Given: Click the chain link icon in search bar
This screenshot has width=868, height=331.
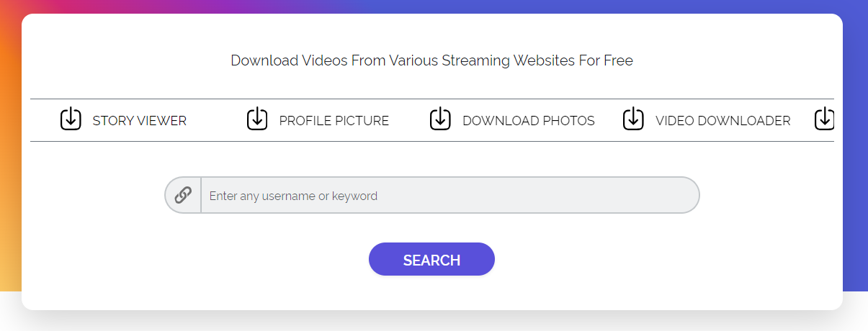Looking at the screenshot, I should click(183, 195).
